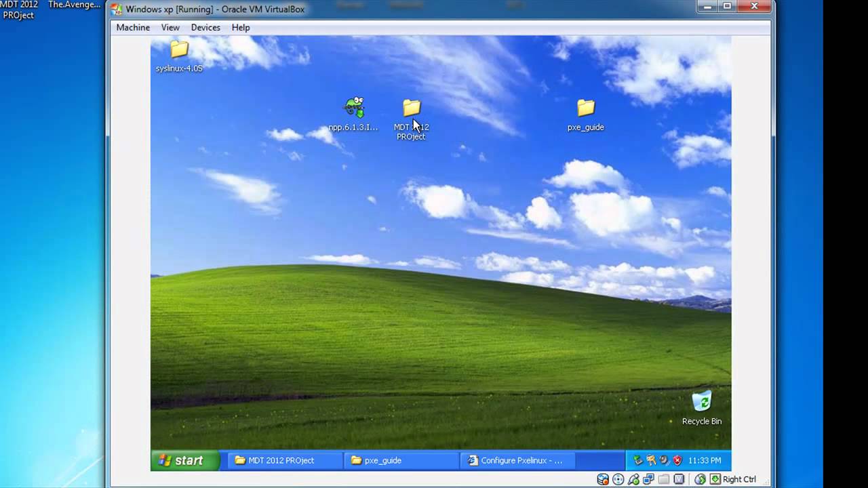Image resolution: width=868 pixels, height=488 pixels.
Task: Open the View menu in VirtualBox
Action: click(170, 27)
